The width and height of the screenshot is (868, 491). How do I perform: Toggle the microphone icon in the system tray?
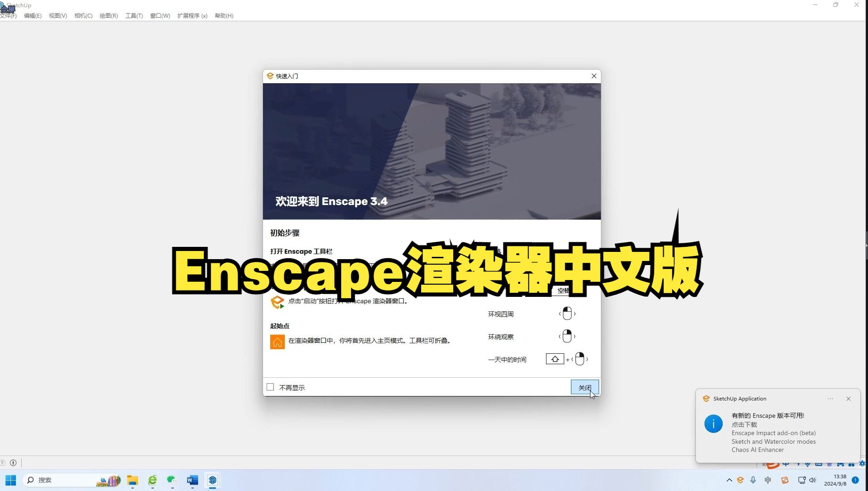tap(753, 480)
